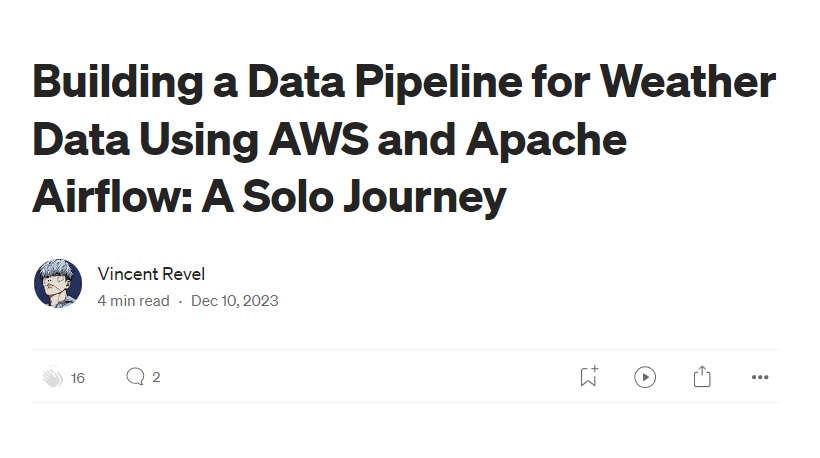Click the 'Data Using AWS and Apache' title line
This screenshot has height=458, width=820.
point(330,139)
